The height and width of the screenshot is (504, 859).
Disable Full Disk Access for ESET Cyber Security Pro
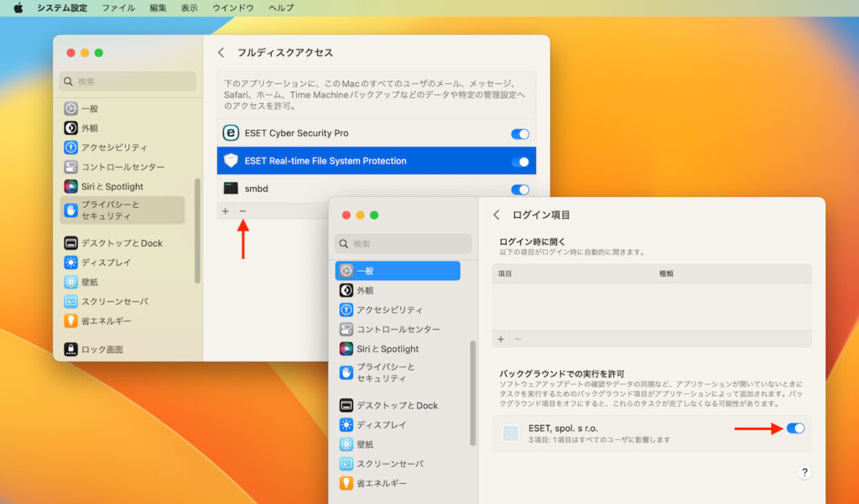click(x=519, y=132)
